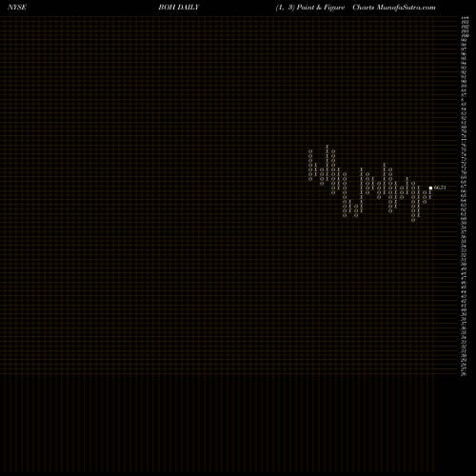The height and width of the screenshot is (476, 476).
Task: Click the BOH DAILY chart title
Action: [x=179, y=8]
